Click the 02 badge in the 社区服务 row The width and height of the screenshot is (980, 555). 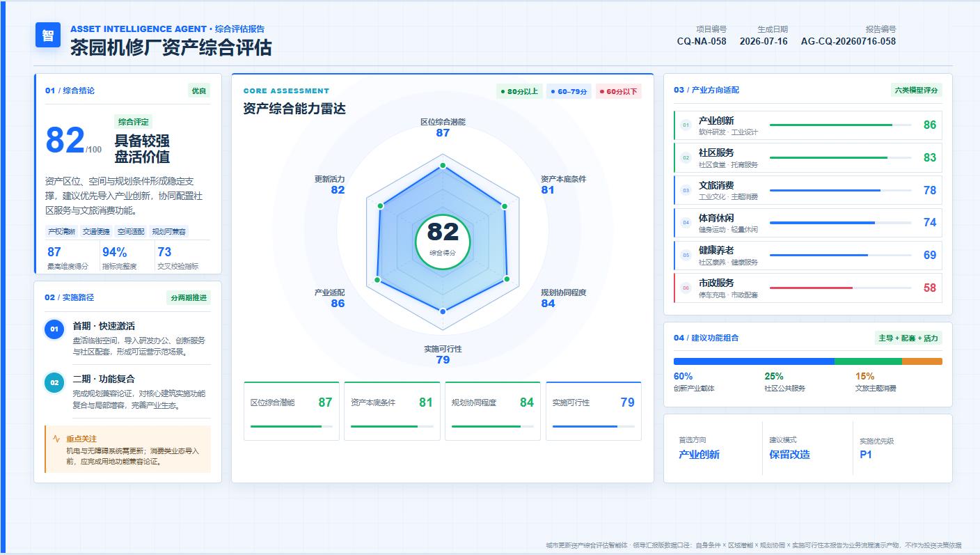pyautogui.click(x=686, y=158)
